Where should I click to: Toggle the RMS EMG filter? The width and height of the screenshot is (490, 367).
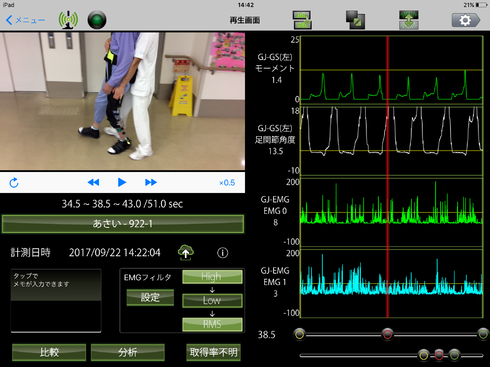(x=212, y=324)
